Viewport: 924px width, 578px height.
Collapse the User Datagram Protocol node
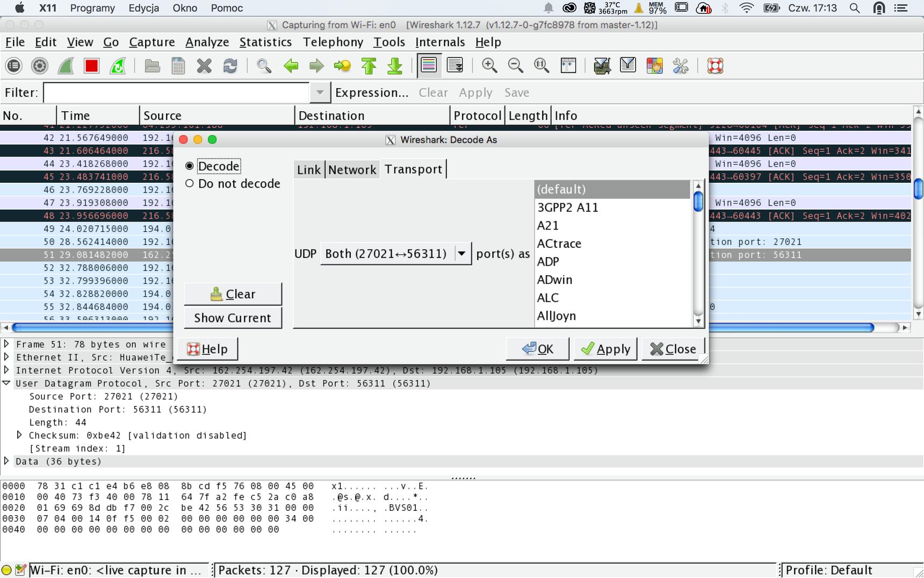click(x=6, y=383)
